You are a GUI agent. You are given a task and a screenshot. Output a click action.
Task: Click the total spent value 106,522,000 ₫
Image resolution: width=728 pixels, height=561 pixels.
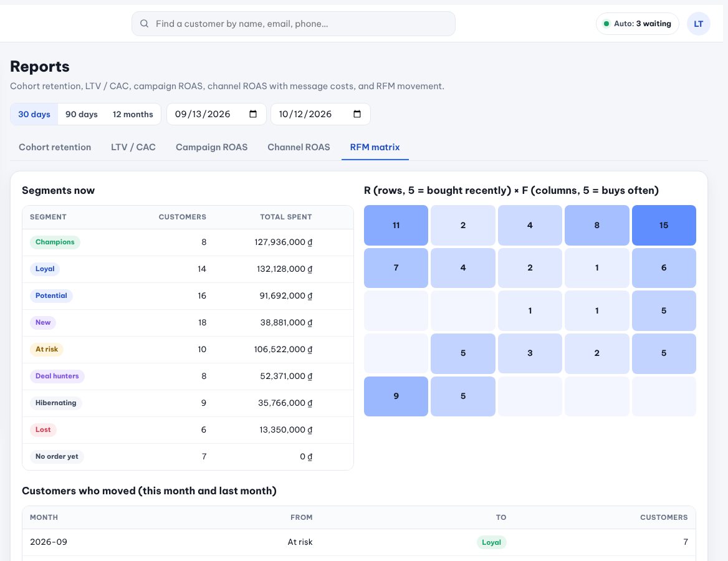click(283, 349)
